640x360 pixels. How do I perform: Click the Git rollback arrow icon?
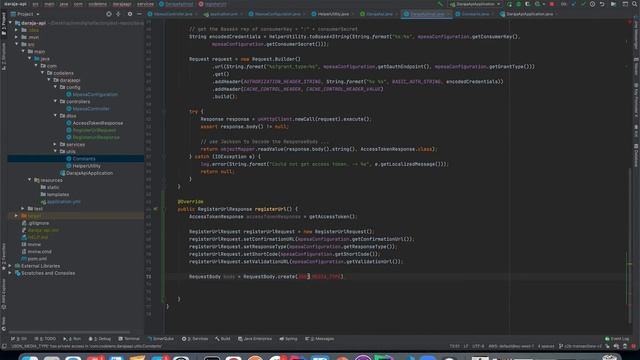pos(602,4)
